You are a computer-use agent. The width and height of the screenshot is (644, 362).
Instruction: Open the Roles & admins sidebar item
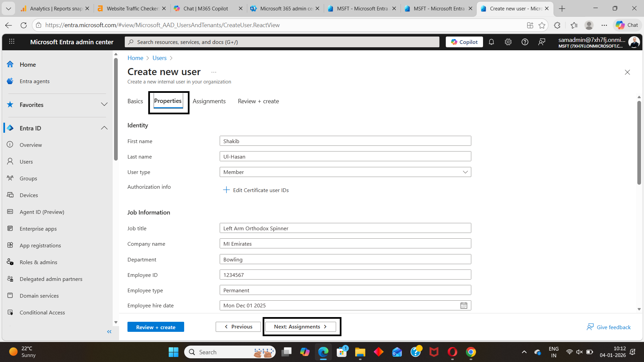(x=38, y=262)
